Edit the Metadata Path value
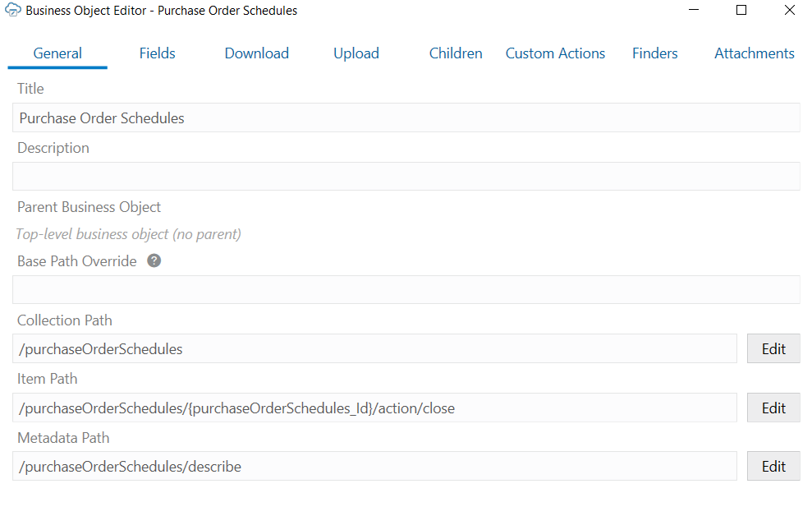The image size is (812, 516). (773, 466)
